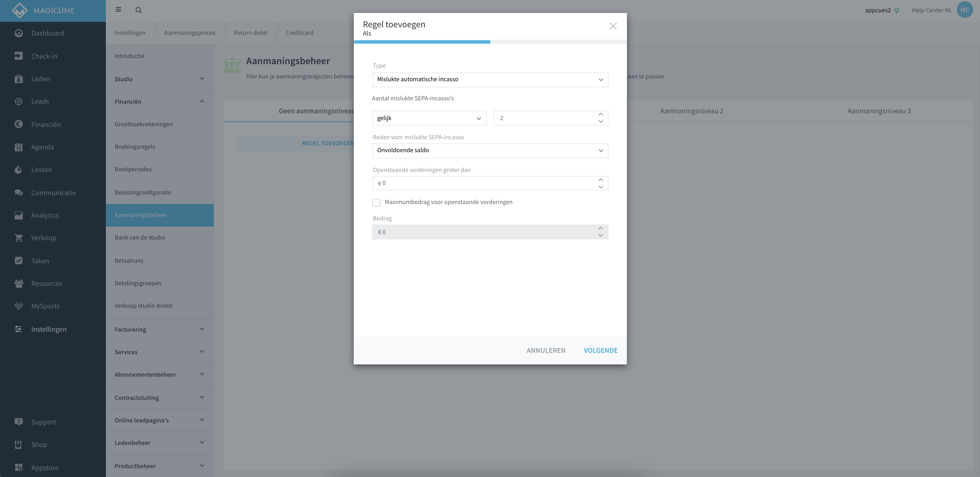Expand the Abonnementenbeheer section
Viewport: 980px width, 477px height.
pos(160,374)
